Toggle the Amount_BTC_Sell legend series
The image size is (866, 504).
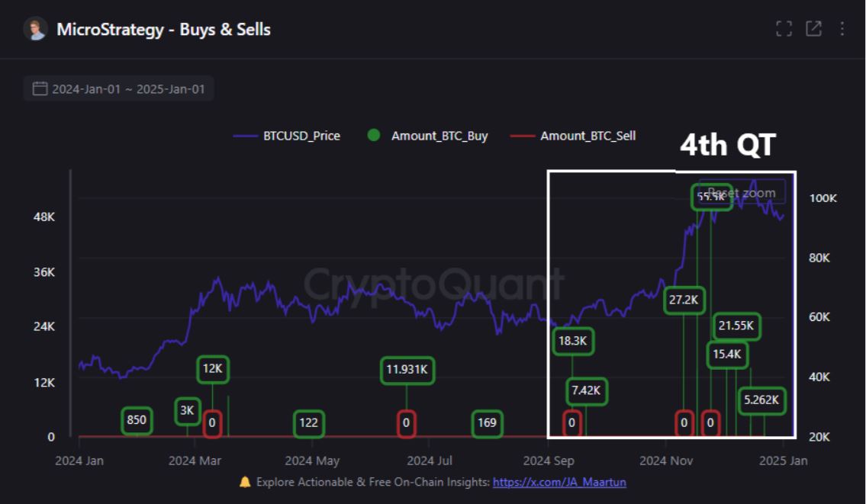(x=573, y=136)
